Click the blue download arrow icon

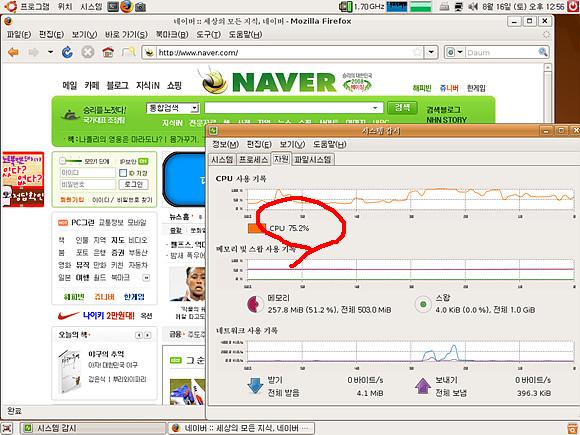click(x=255, y=386)
